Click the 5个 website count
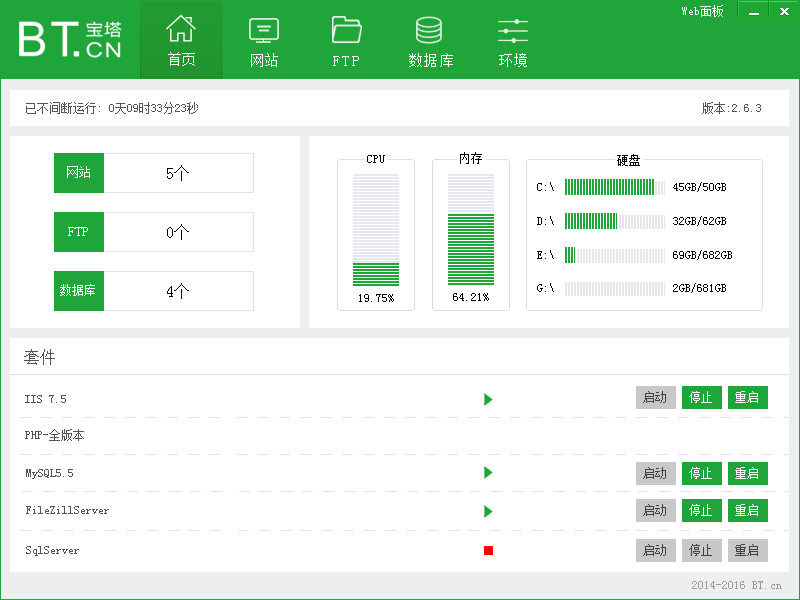Image resolution: width=800 pixels, height=600 pixels. [x=178, y=173]
